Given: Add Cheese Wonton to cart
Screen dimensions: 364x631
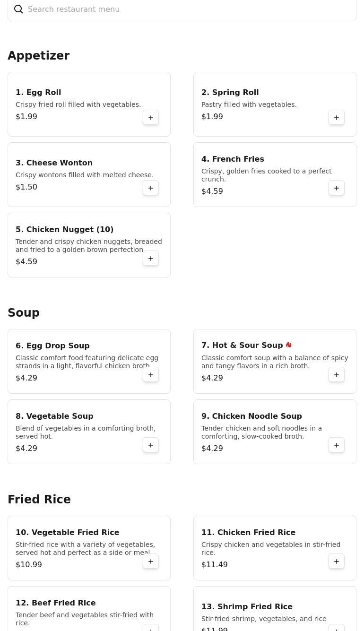Looking at the screenshot, I should point(151,188).
